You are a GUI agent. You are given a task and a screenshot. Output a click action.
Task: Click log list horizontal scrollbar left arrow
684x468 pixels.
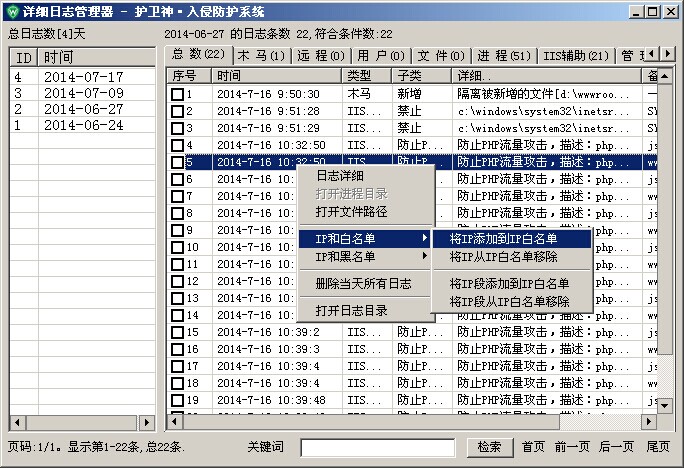[x=174, y=421]
